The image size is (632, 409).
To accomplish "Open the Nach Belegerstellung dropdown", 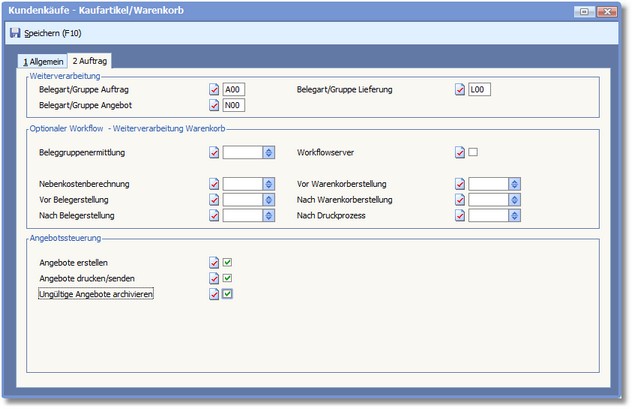I will (268, 215).
